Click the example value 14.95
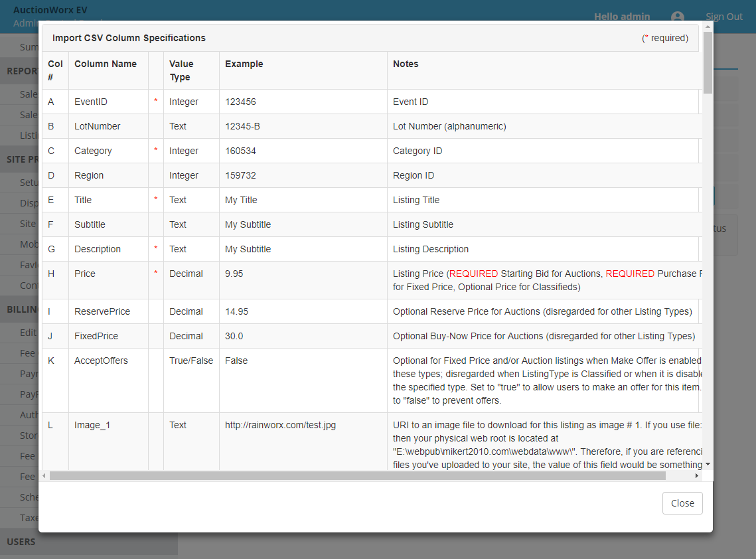 236,311
